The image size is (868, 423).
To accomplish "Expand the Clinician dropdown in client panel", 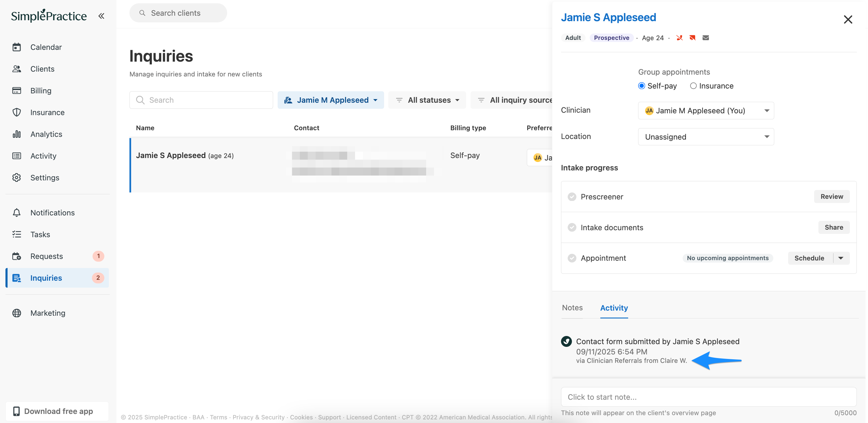I will [x=706, y=110].
